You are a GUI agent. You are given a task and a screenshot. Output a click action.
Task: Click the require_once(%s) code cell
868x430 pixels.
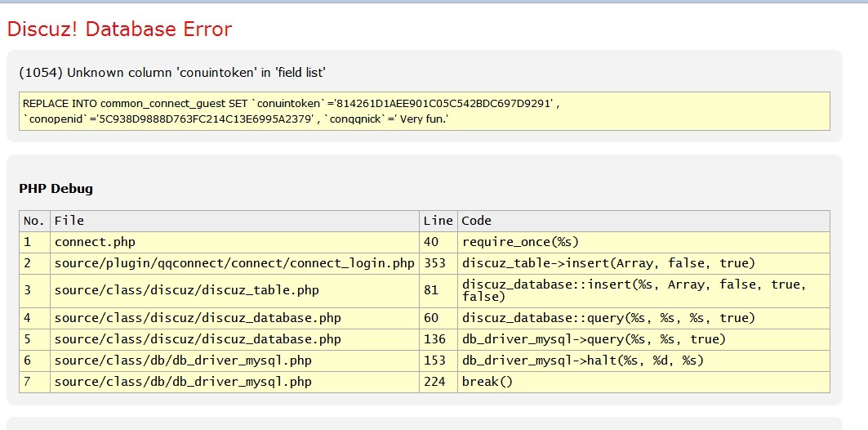521,242
